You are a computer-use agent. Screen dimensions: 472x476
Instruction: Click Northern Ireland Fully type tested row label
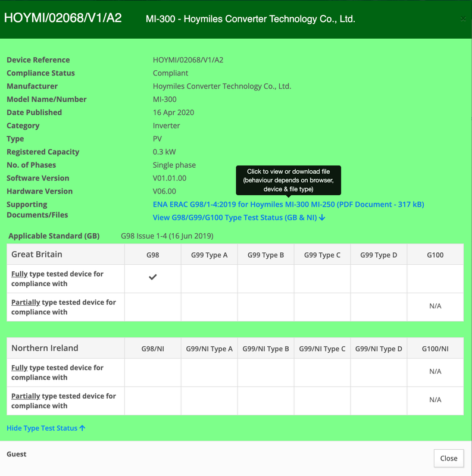57,372
